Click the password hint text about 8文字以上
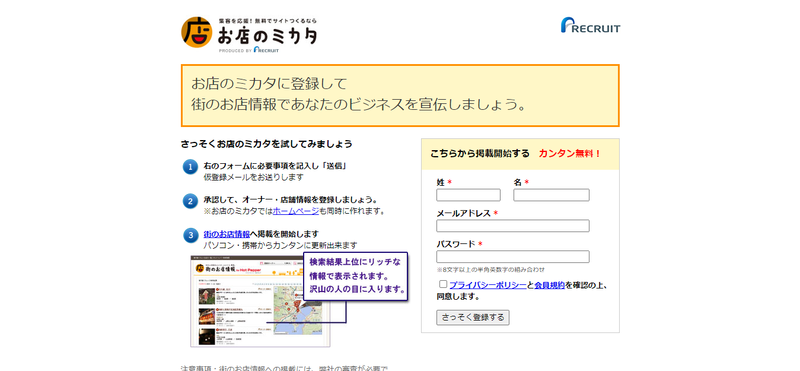Screen dimensions: 800x371 click(x=490, y=269)
